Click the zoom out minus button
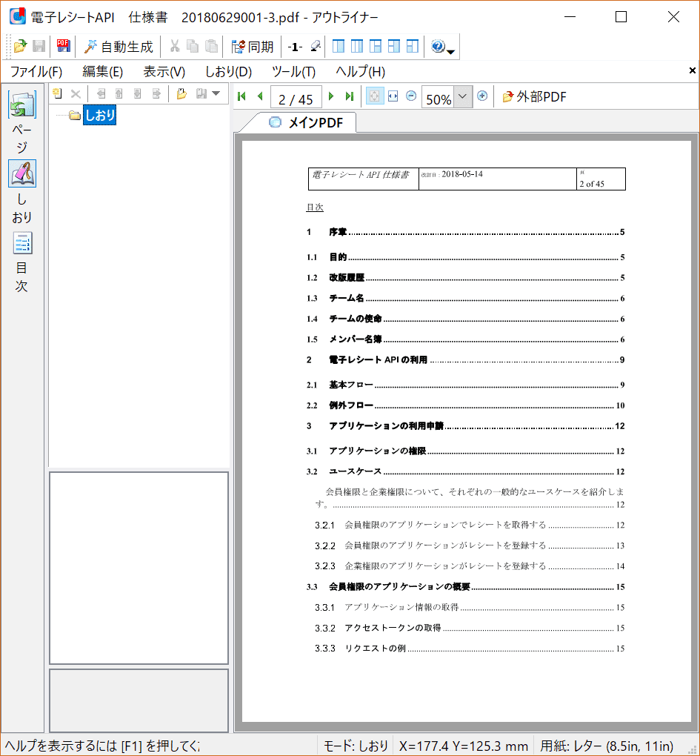This screenshot has height=756, width=700. click(x=411, y=96)
